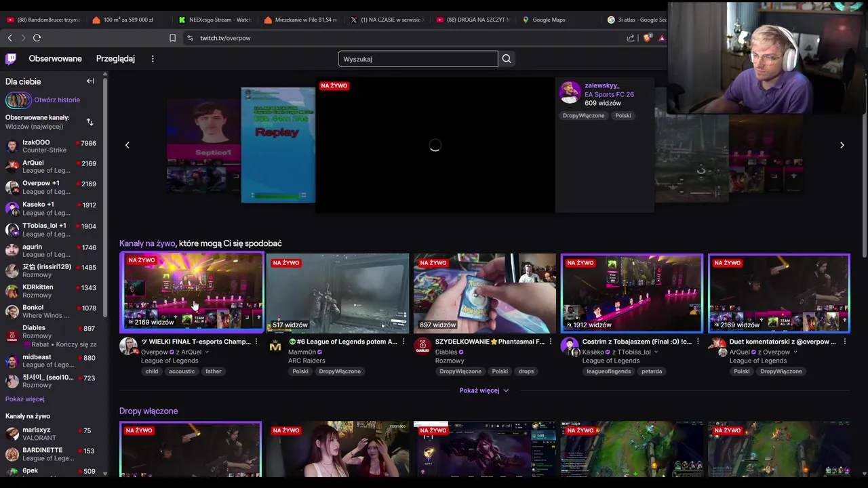
Task: Switch to the NEEXcsgo Stream browser tab
Action: 214,20
